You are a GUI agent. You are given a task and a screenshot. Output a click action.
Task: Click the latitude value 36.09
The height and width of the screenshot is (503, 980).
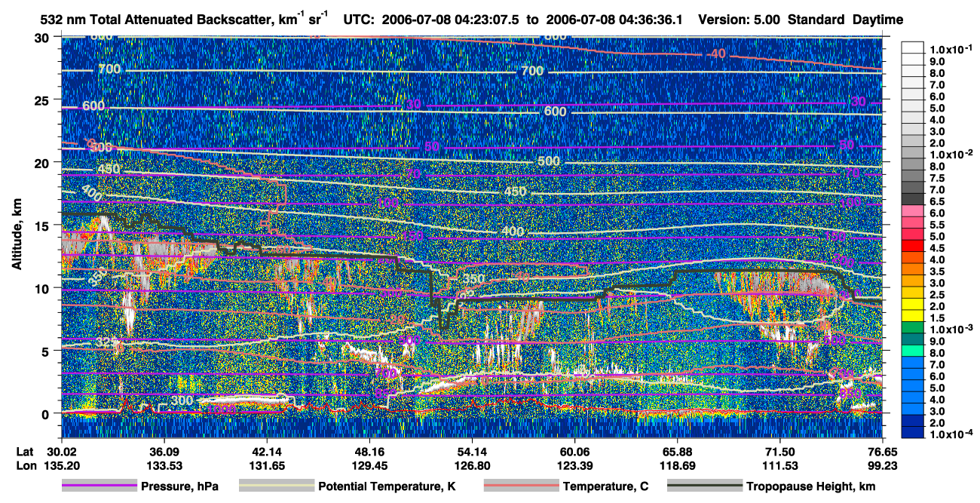163,451
